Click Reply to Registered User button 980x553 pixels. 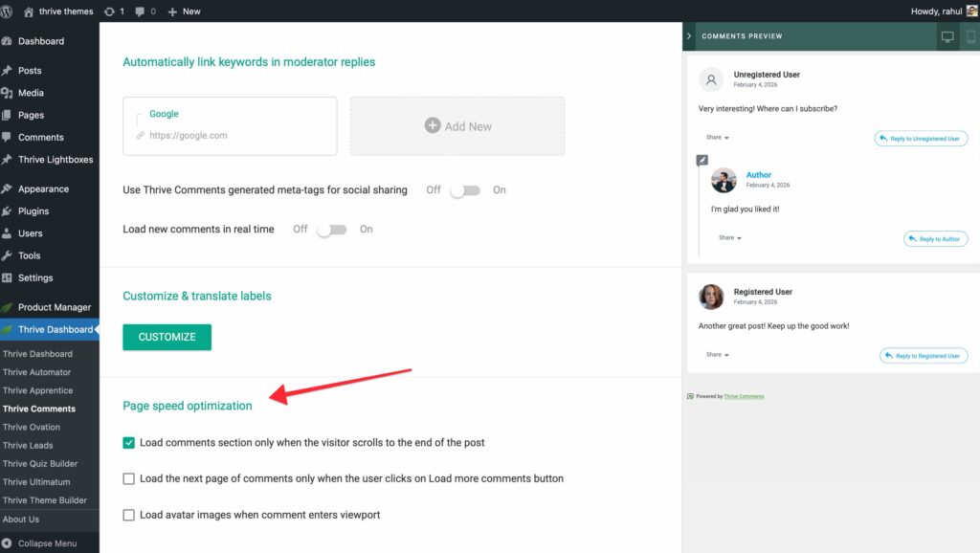coord(924,356)
